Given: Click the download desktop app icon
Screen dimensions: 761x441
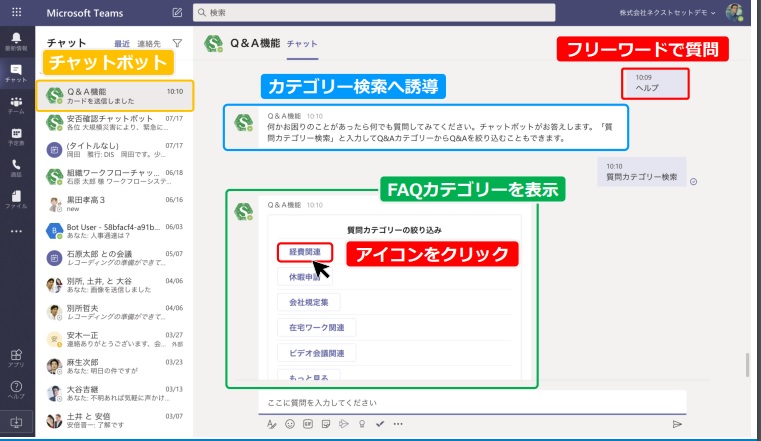Looking at the screenshot, I should pyautogui.click(x=16, y=422).
